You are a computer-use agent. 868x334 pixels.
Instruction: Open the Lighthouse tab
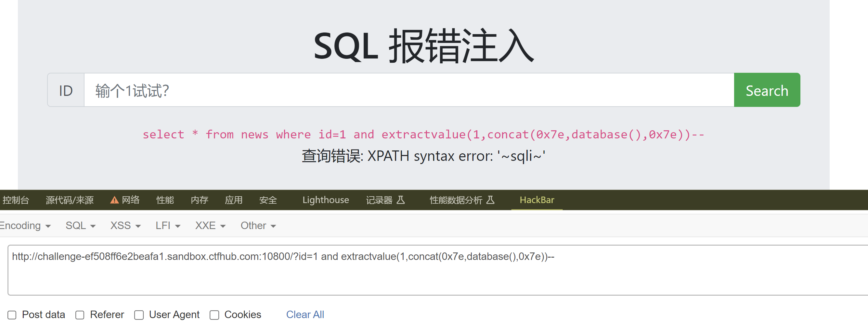(x=326, y=200)
